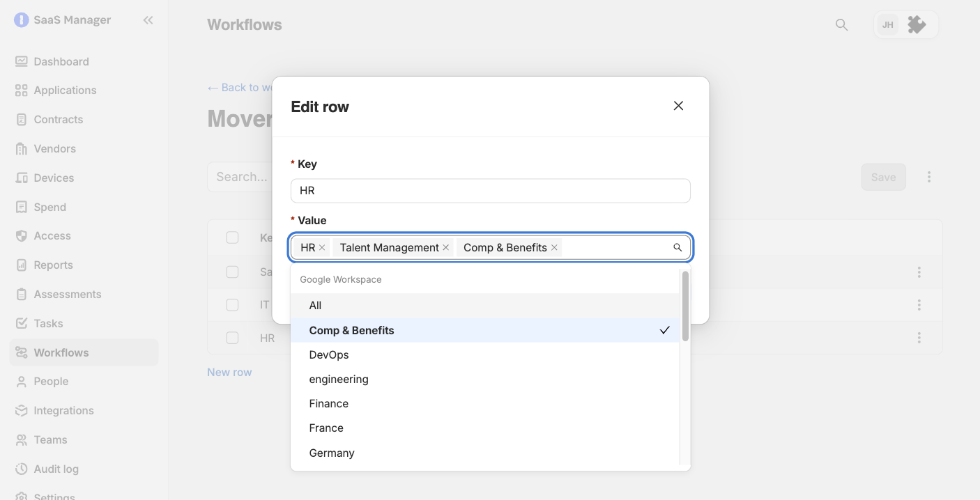Select engineering option in dropdown
Screen dimensions: 980x500
click(485, 380)
